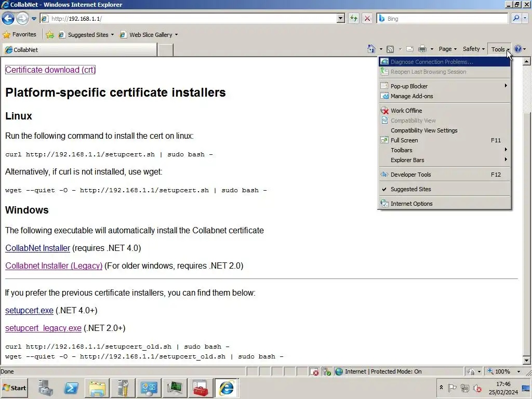
Task: Switch to Full Screen mode
Action: click(x=445, y=140)
